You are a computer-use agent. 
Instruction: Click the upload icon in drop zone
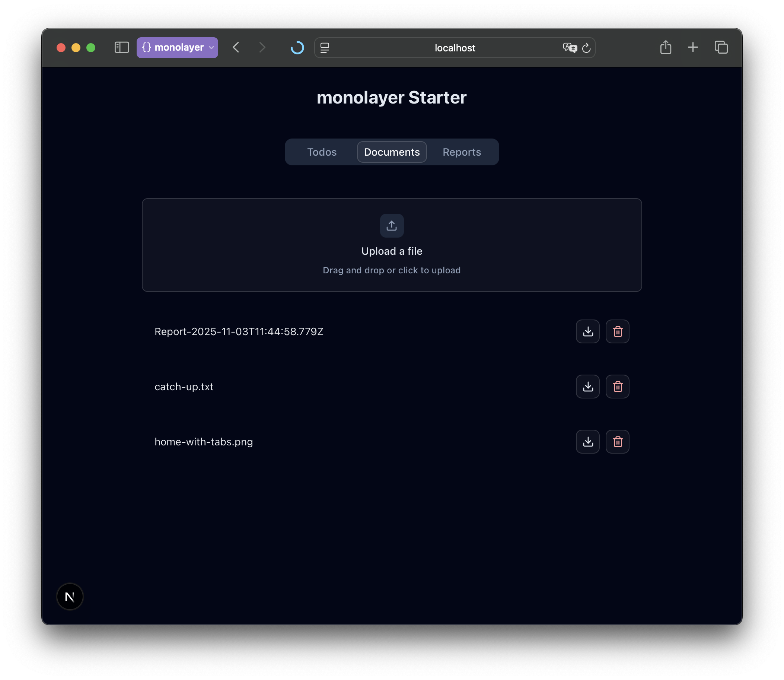click(x=391, y=226)
